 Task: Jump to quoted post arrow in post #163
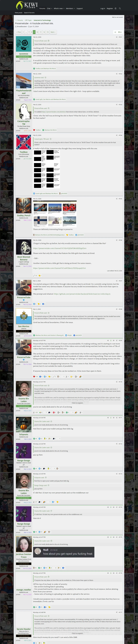[49, 108]
